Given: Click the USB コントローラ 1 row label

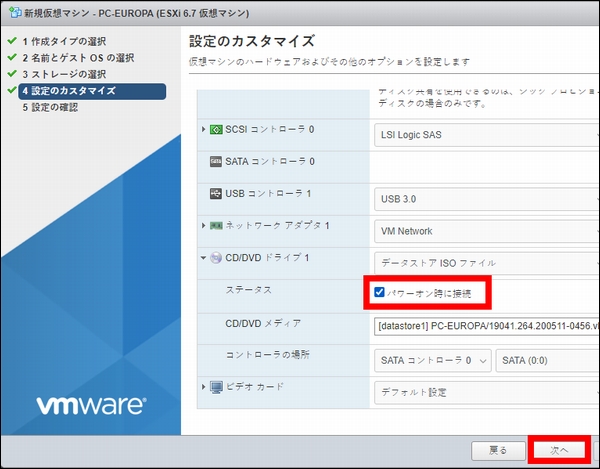Looking at the screenshot, I should click(268, 194).
